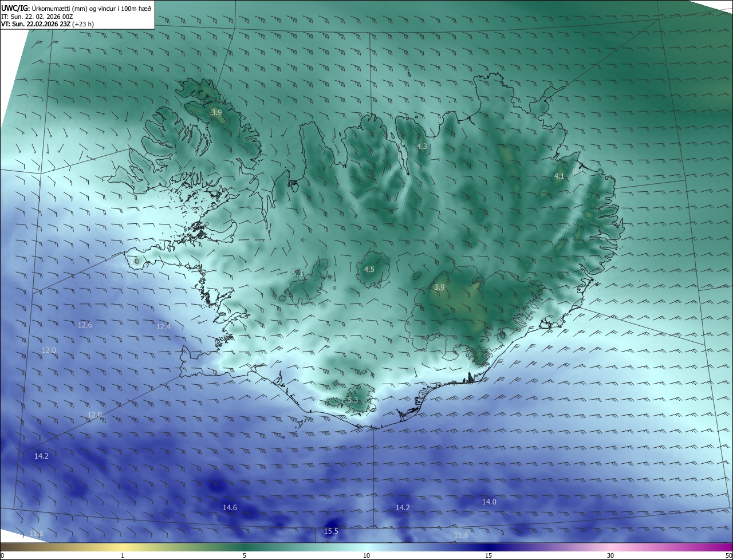Viewport: 733px width, 560px height.
Task: Select the 11.6 label right of 15.5
Action: click(x=461, y=535)
